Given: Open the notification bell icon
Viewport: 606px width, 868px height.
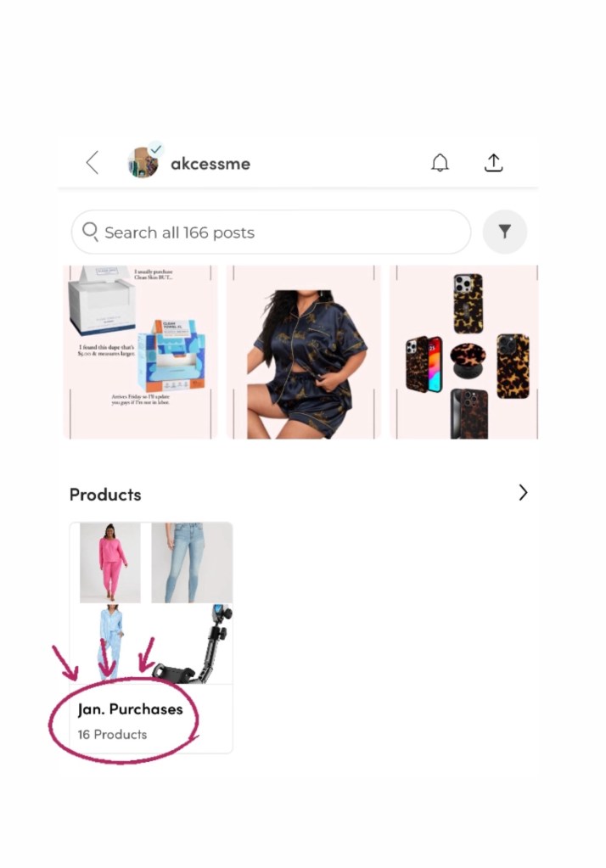Looking at the screenshot, I should [440, 163].
